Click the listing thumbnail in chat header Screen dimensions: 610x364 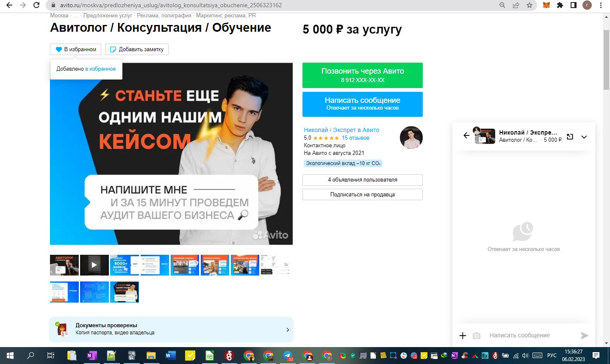click(x=485, y=136)
